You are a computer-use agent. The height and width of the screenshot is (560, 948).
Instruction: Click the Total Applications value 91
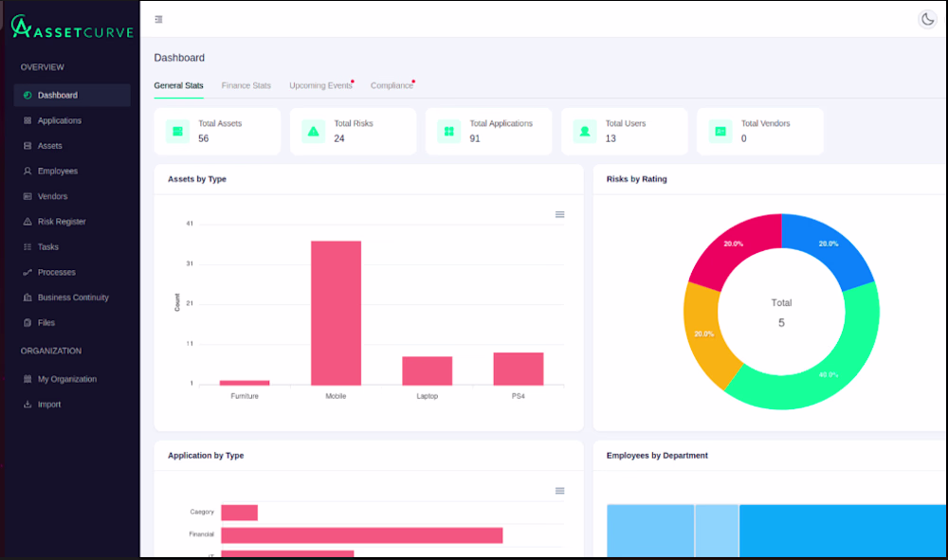tap(475, 139)
